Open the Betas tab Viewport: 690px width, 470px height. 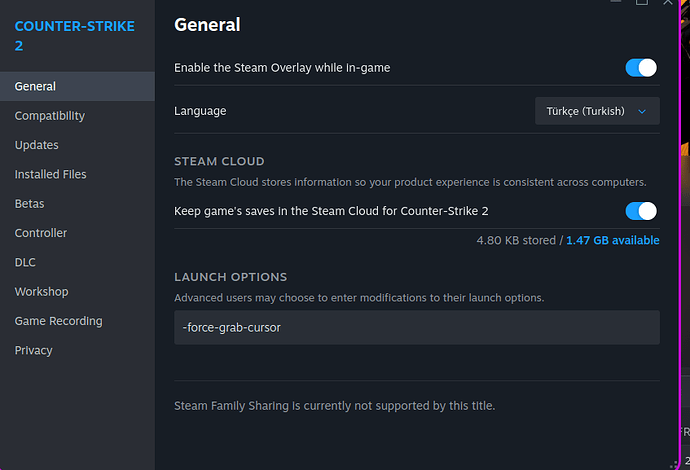point(77,204)
